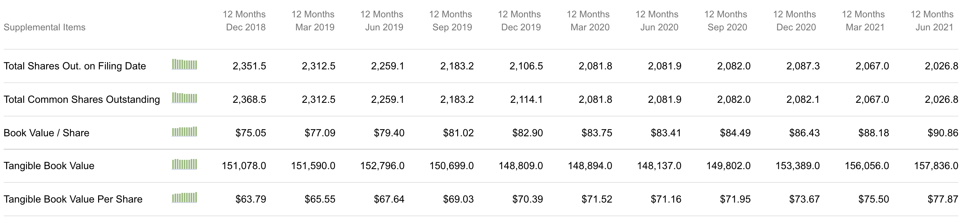Click the Tangible Book Value Per Share sparkline

pyautogui.click(x=184, y=198)
